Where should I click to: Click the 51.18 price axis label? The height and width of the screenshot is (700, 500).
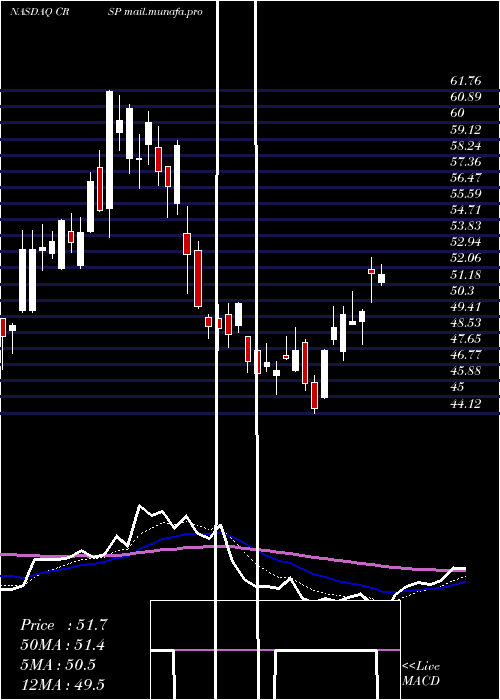tap(466, 275)
